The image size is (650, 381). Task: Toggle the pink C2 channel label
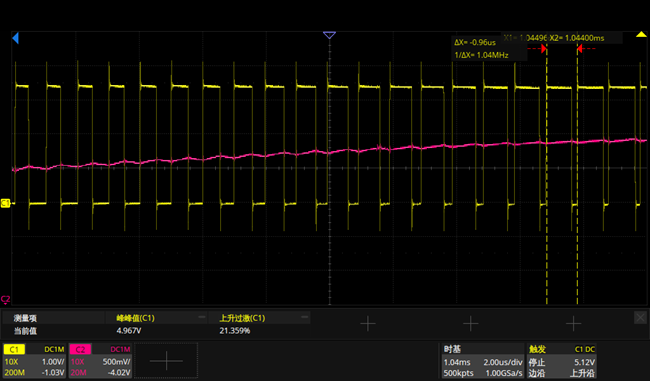click(x=80, y=349)
